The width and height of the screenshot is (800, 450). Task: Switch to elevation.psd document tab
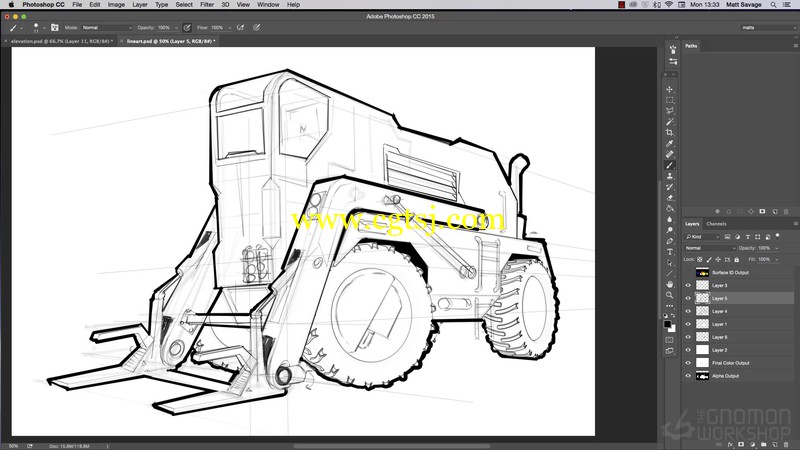59,41
